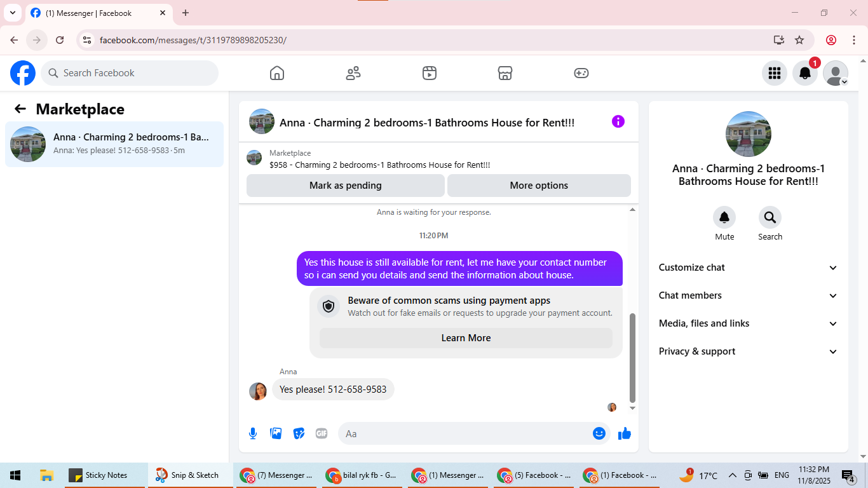Click the install app icon in address bar

click(x=779, y=40)
